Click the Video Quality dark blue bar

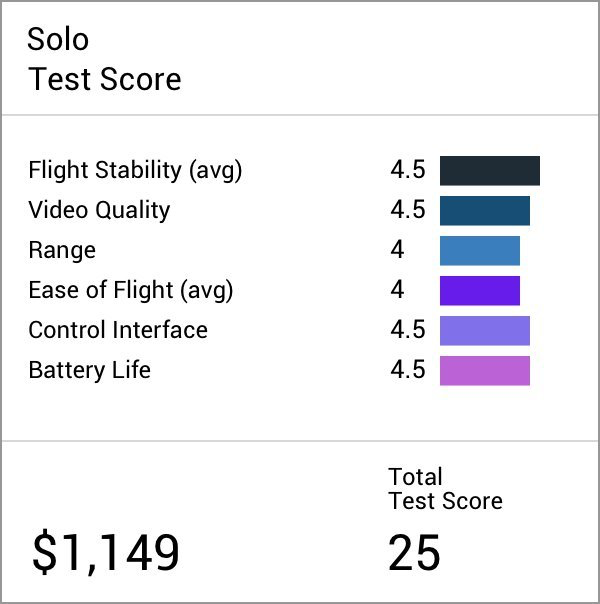coord(485,211)
